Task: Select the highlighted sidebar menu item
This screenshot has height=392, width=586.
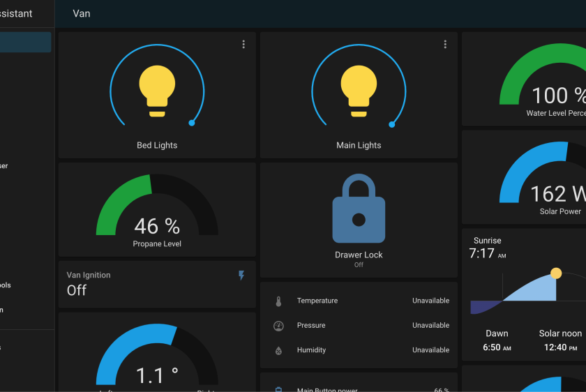Action: click(x=25, y=42)
